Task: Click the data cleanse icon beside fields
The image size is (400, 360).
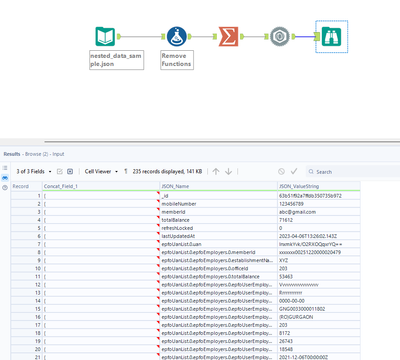Action: [x=70, y=171]
